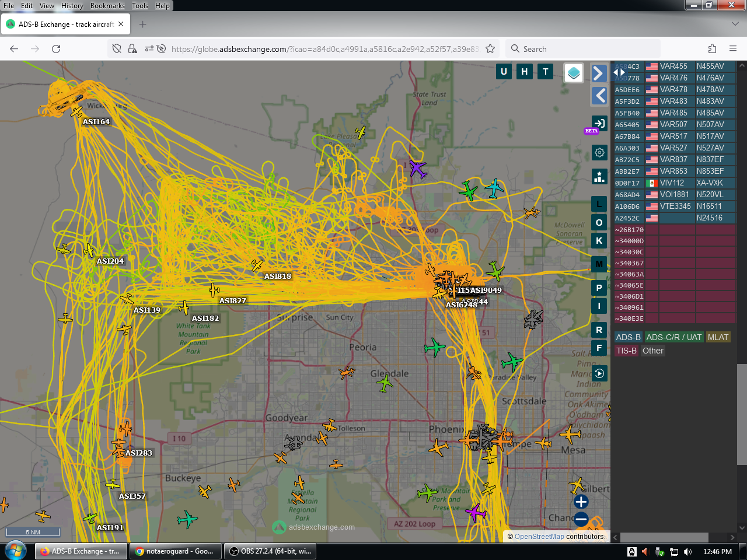Toggle the L labels button

(x=599, y=204)
